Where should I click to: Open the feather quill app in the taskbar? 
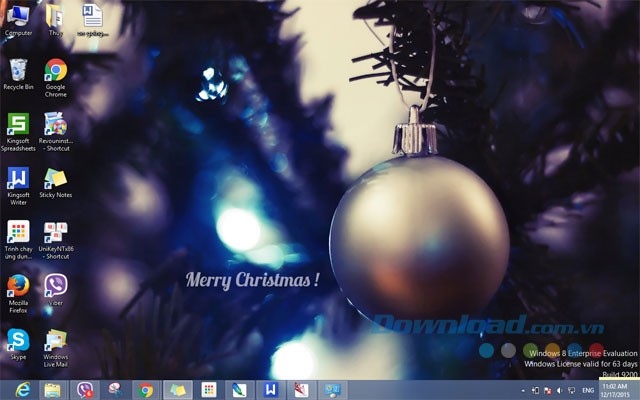point(240,390)
